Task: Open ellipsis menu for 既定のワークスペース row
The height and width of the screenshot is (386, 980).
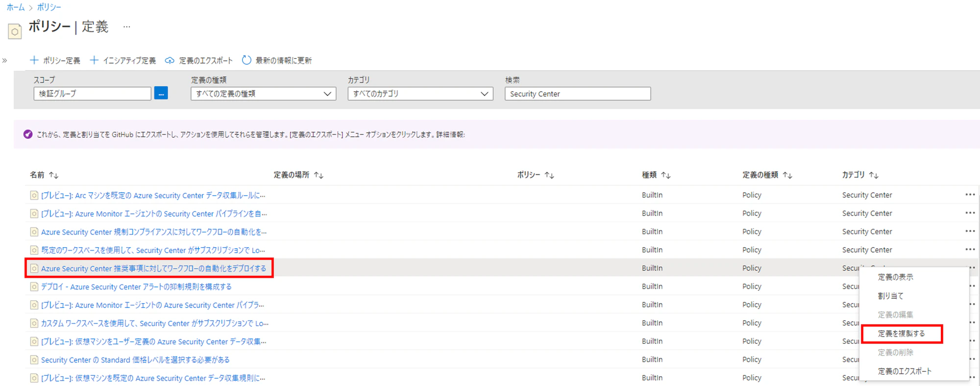Action: tap(970, 249)
